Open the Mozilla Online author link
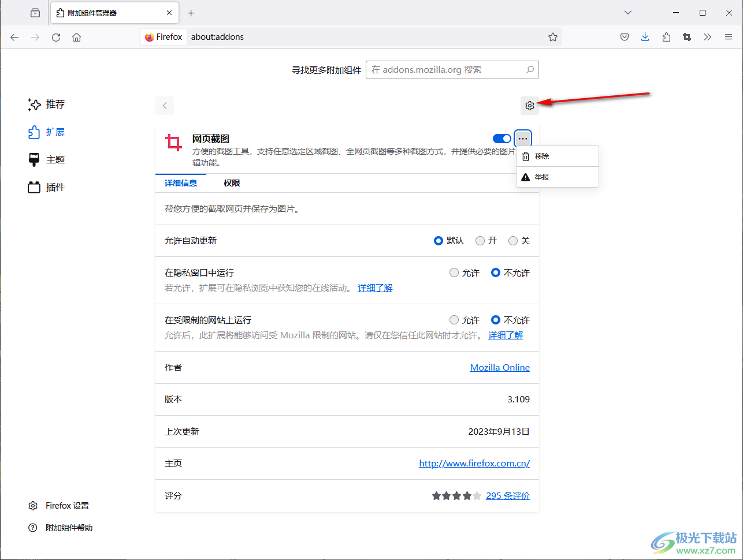This screenshot has height=560, width=743. coord(500,368)
